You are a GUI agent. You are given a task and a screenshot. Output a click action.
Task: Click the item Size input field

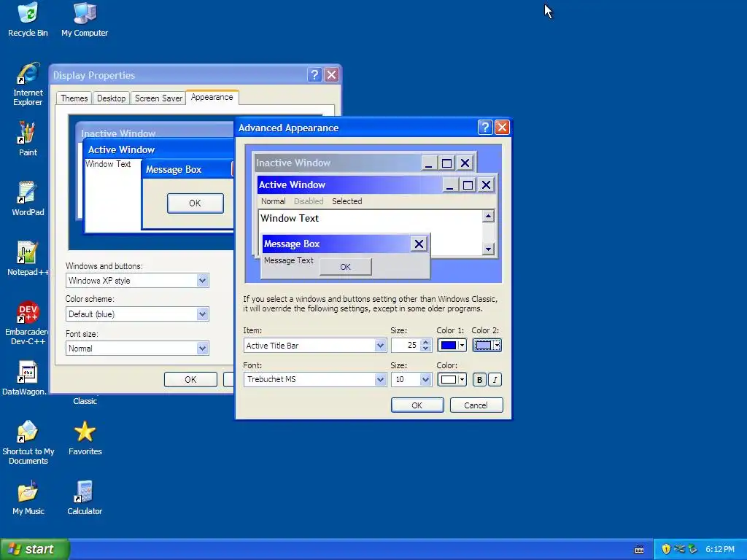(x=406, y=345)
